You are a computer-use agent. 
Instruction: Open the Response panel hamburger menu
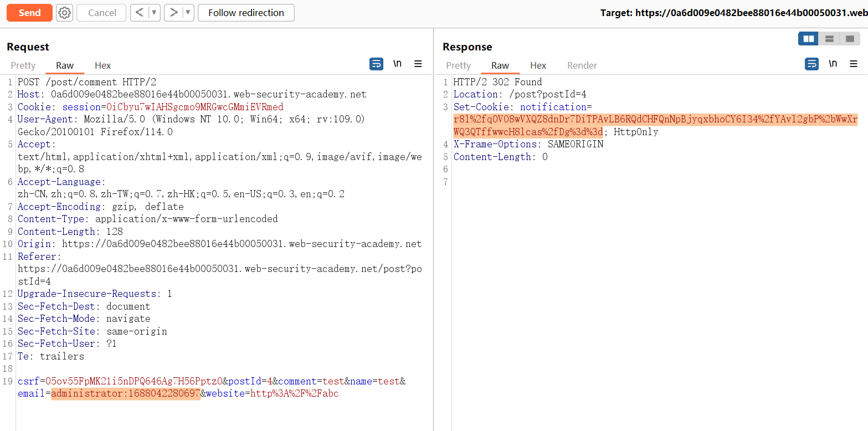[854, 64]
